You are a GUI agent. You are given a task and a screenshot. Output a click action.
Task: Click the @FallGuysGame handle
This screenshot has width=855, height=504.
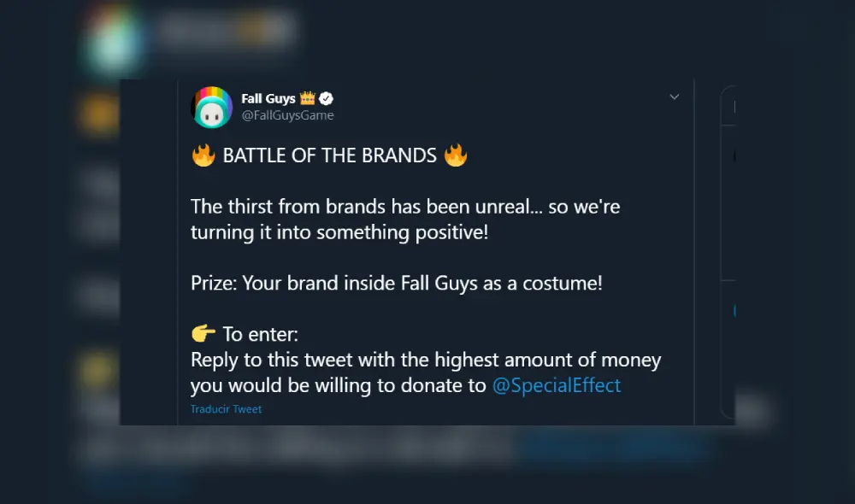pos(287,115)
